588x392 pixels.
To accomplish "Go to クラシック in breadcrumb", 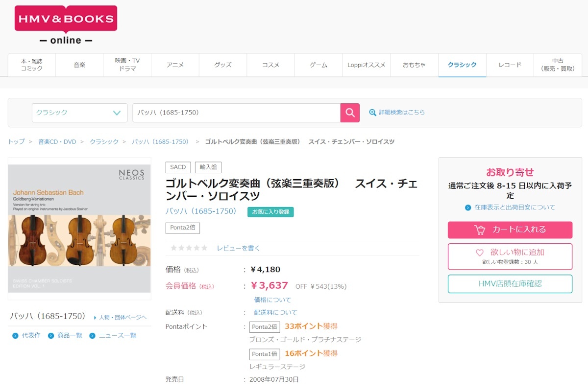I will pos(104,142).
